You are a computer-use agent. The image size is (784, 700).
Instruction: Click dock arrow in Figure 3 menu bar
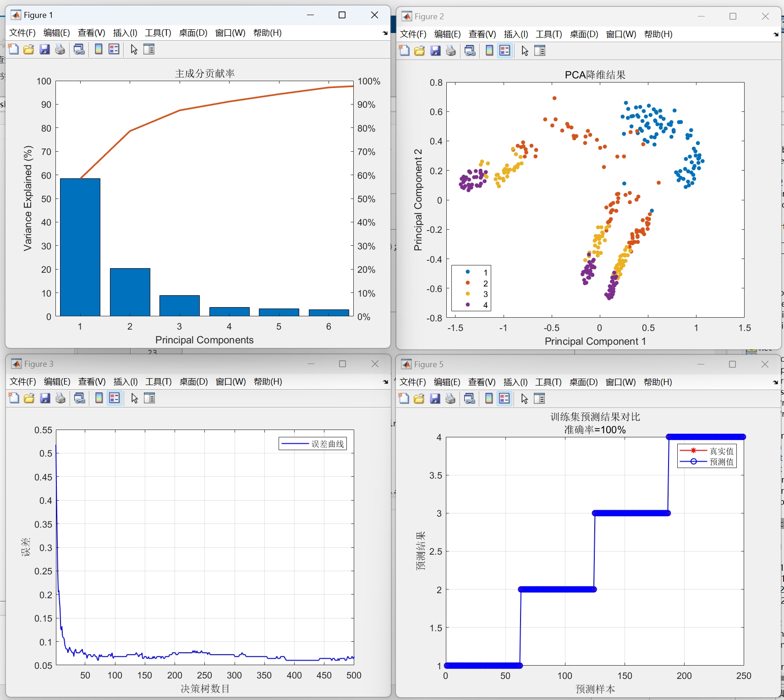point(386,382)
